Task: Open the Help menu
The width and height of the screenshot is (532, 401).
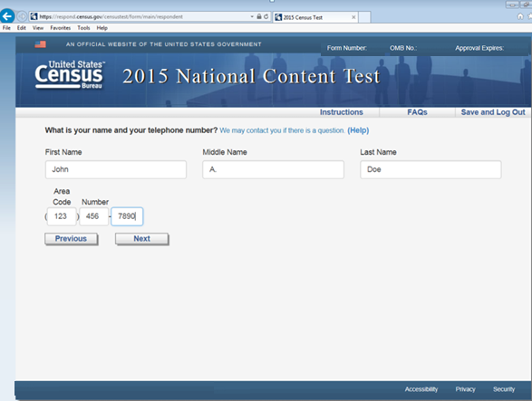Action: coord(102,28)
